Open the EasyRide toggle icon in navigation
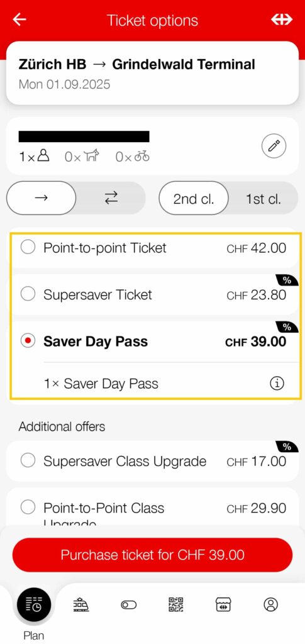This screenshot has width=305, height=644. tap(128, 605)
